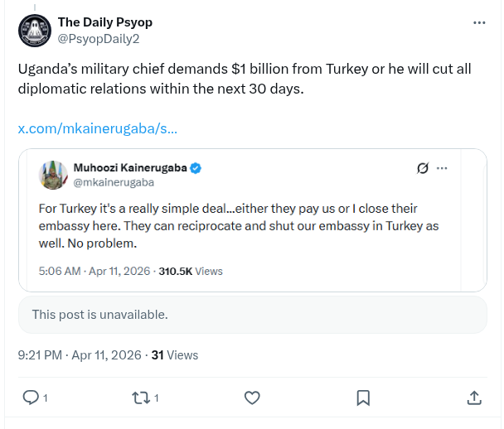Follow the x.com/mkainerugaba link
Image resolution: width=504 pixels, height=429 pixels.
point(97,129)
